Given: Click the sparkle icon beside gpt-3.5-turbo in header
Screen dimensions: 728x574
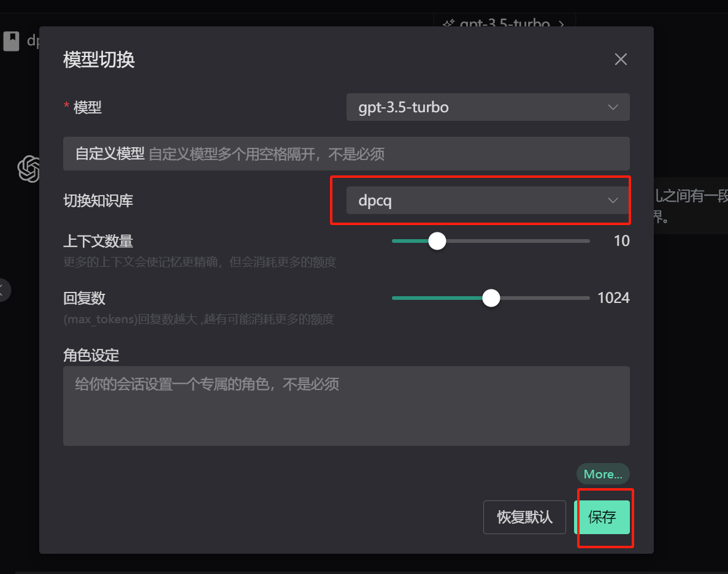Looking at the screenshot, I should tap(448, 25).
